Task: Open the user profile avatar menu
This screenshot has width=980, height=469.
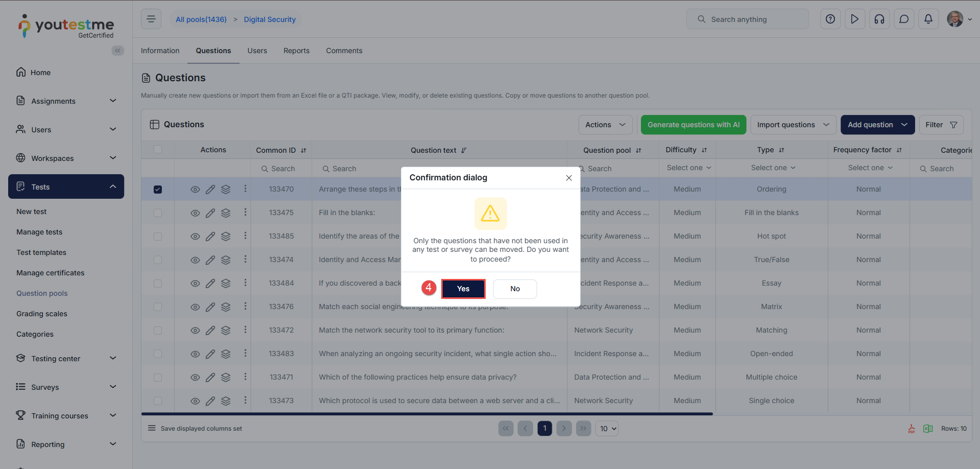Action: point(959,19)
